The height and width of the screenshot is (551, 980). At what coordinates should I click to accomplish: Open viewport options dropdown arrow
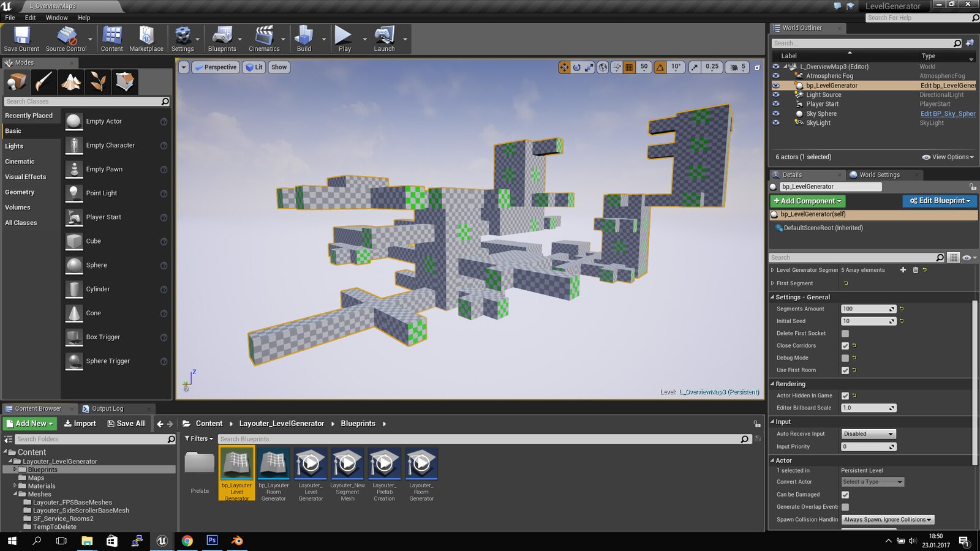tap(184, 67)
